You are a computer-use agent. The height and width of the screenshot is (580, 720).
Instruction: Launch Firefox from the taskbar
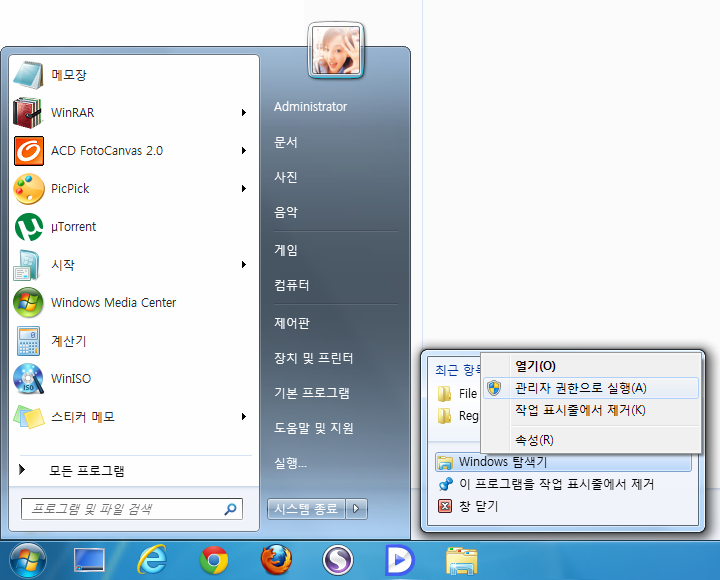[276, 560]
